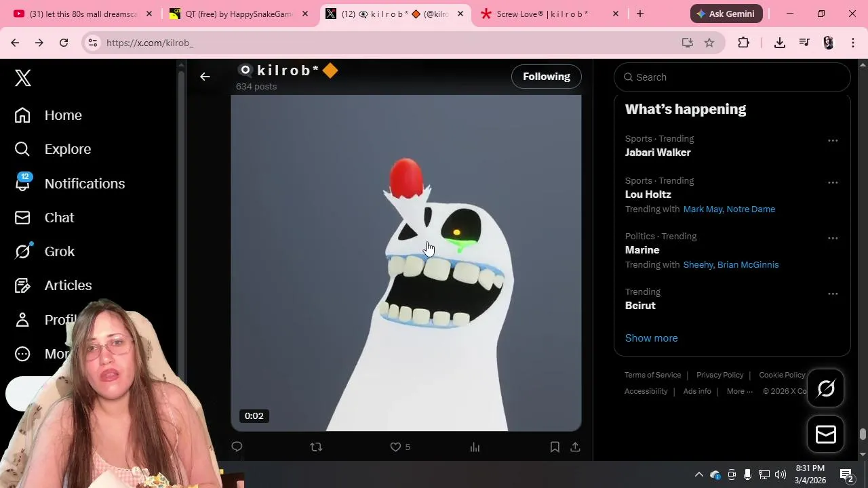Click the video of the white ghost character
The image size is (868, 488).
pos(406,263)
